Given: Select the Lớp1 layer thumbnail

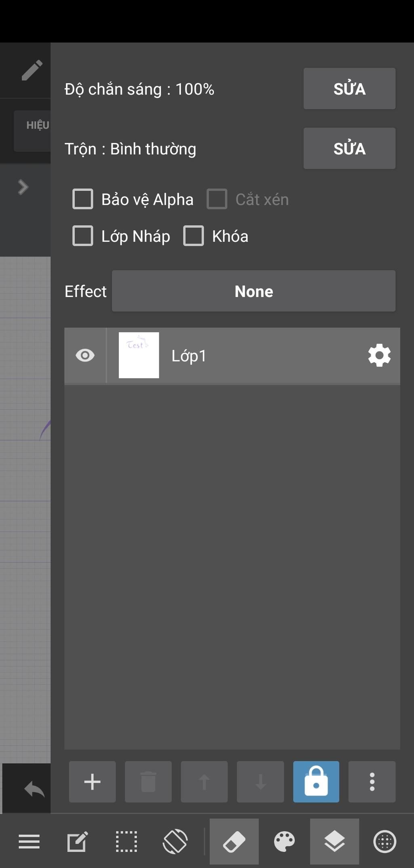Looking at the screenshot, I should click(x=139, y=356).
